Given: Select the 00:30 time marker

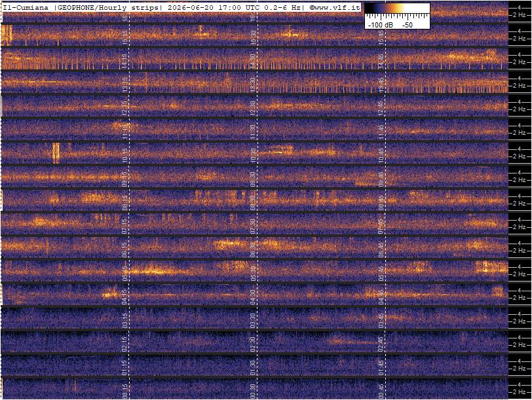Looking at the screenshot, I should pyautogui.click(x=253, y=391).
